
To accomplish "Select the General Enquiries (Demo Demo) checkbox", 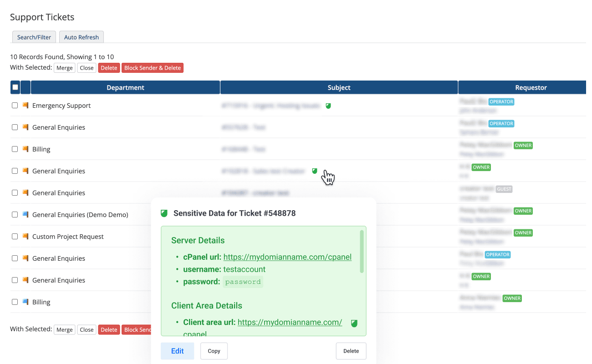I will (x=15, y=214).
